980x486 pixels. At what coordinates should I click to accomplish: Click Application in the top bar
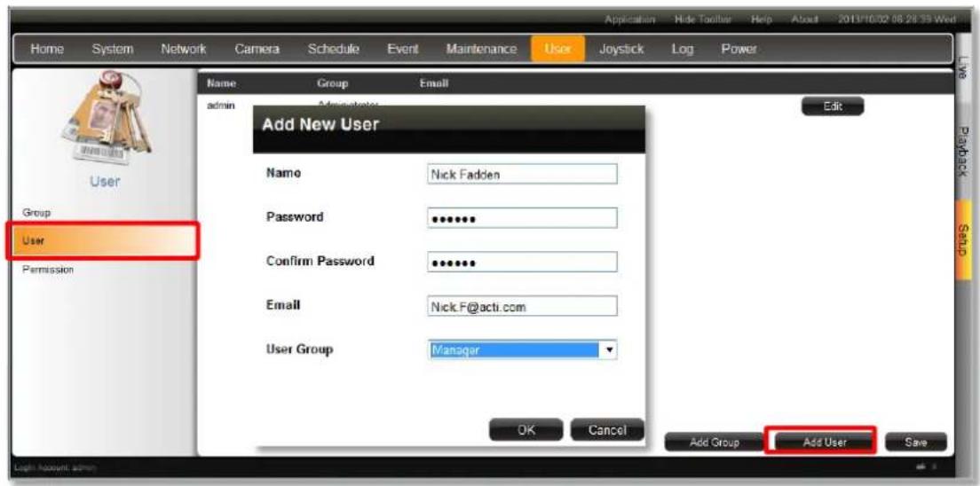tap(629, 20)
